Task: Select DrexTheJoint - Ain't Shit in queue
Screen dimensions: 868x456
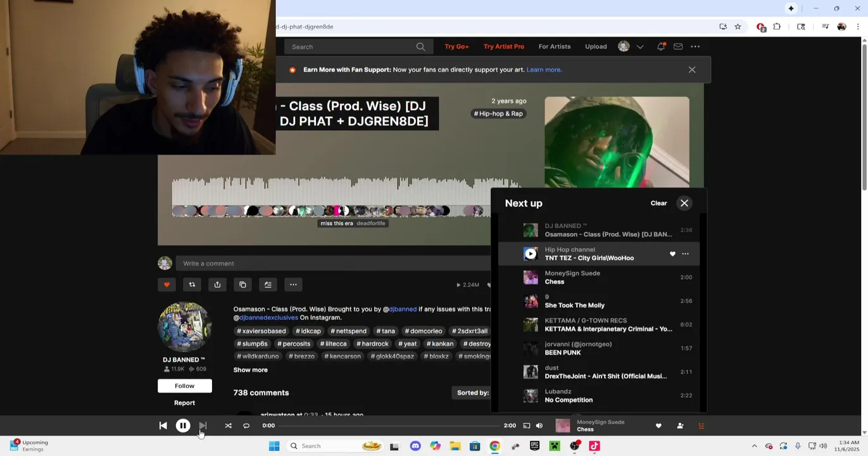Action: coord(599,372)
